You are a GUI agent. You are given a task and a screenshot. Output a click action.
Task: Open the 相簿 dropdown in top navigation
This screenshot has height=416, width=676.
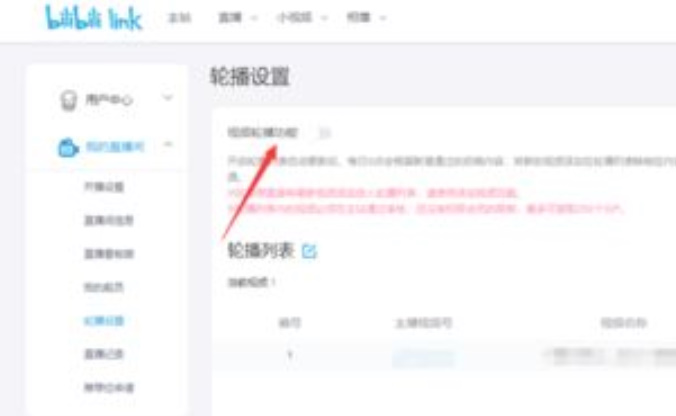(366, 18)
